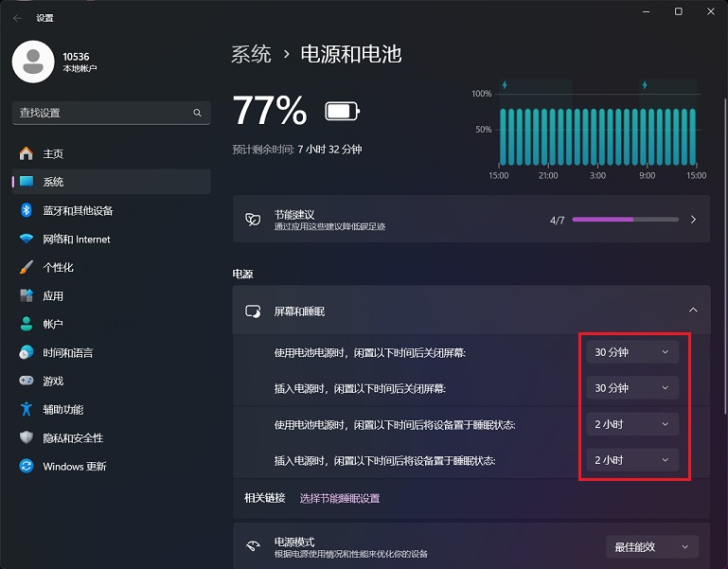Maximize the Settings window
This screenshot has height=569, width=728.
pos(679,11)
